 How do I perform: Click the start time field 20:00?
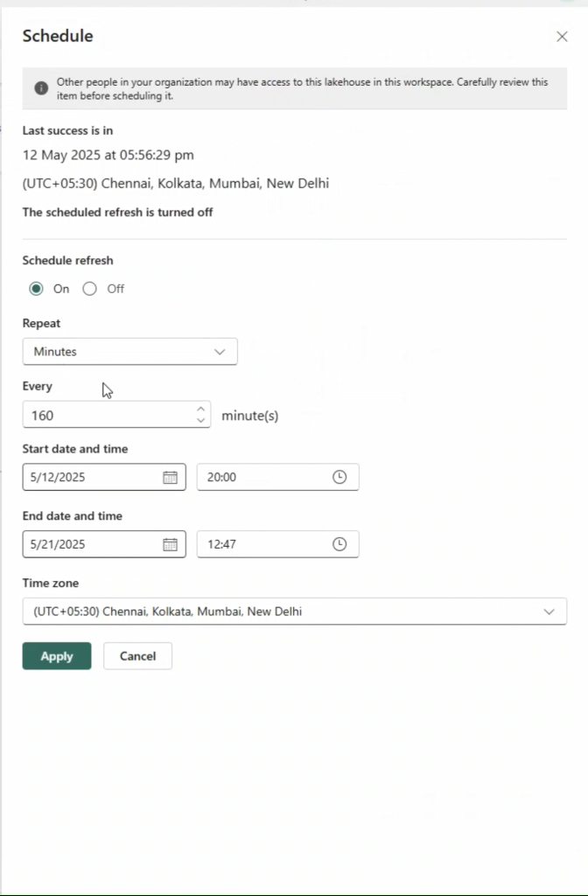(x=277, y=477)
